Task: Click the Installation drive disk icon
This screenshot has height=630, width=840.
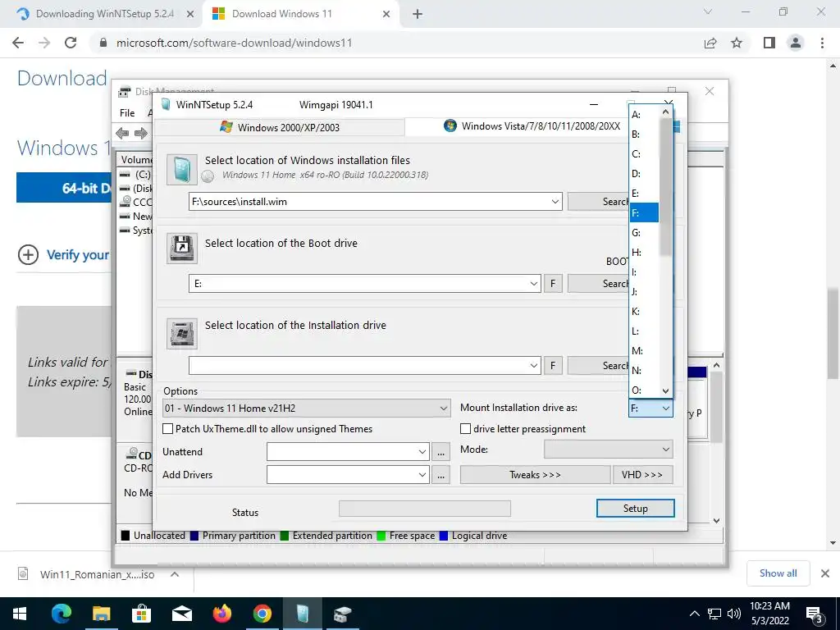Action: coord(182,333)
